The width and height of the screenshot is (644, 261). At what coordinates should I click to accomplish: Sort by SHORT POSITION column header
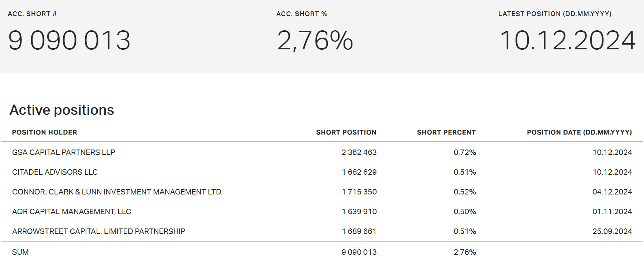346,132
